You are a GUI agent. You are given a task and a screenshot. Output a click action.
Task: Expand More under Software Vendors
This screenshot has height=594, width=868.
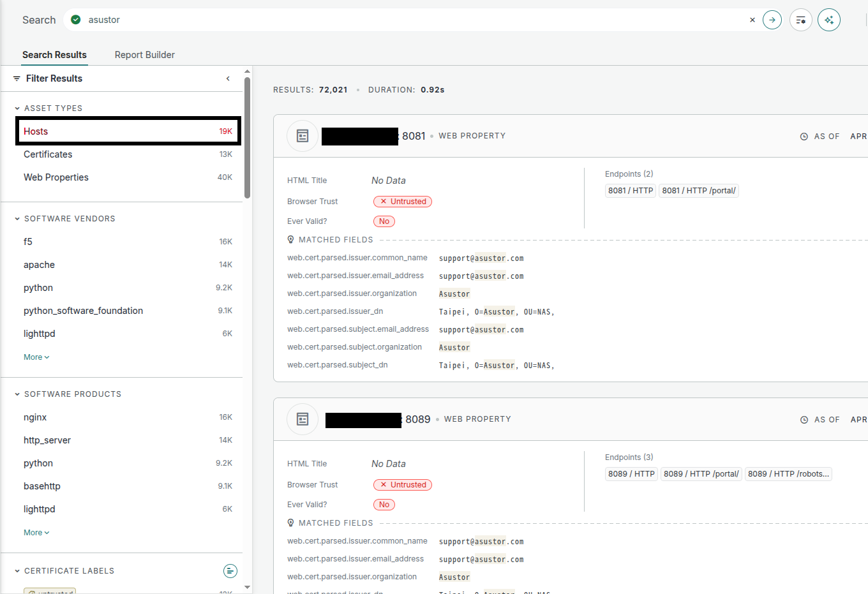tap(36, 357)
